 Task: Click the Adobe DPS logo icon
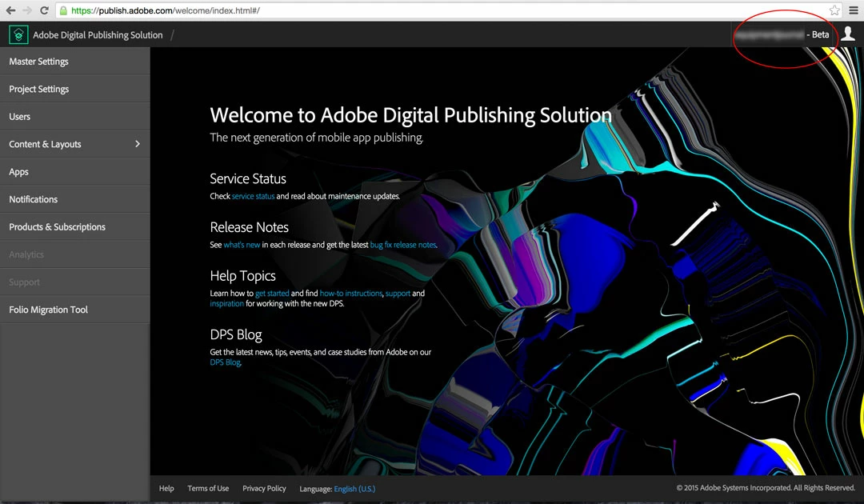click(x=18, y=34)
